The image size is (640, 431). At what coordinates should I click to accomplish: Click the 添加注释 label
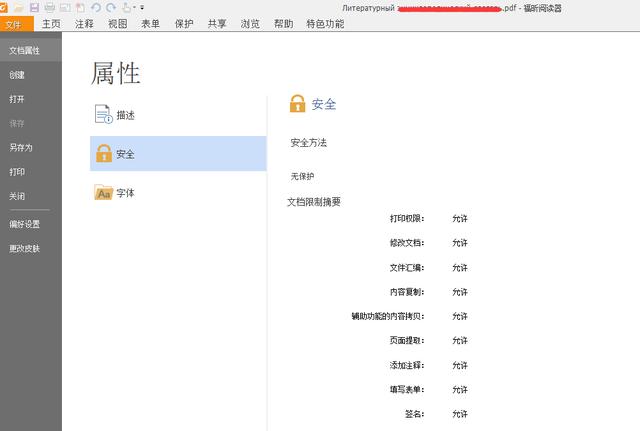[x=407, y=365]
